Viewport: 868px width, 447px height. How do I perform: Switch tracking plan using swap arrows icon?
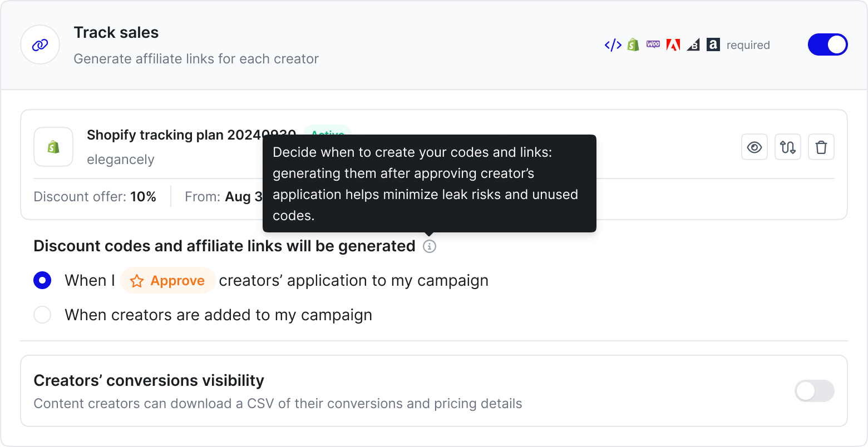pos(788,147)
